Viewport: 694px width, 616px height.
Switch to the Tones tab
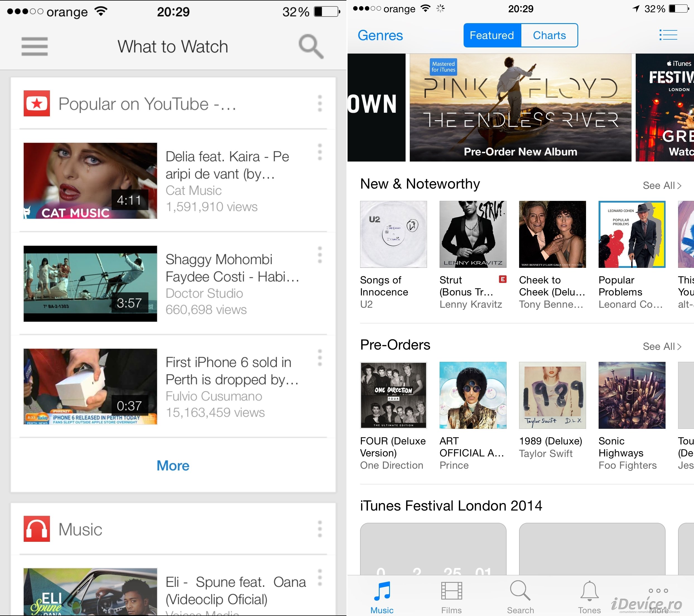(x=590, y=597)
